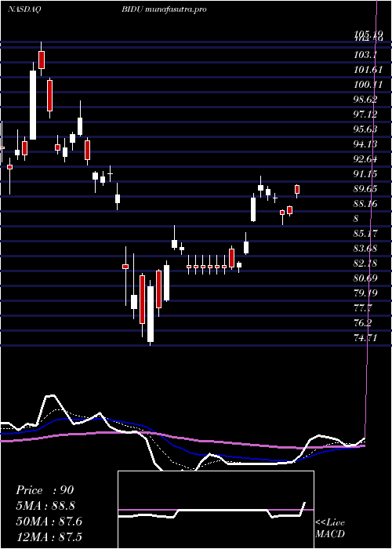Click the 88.16 price axis label

366,204
